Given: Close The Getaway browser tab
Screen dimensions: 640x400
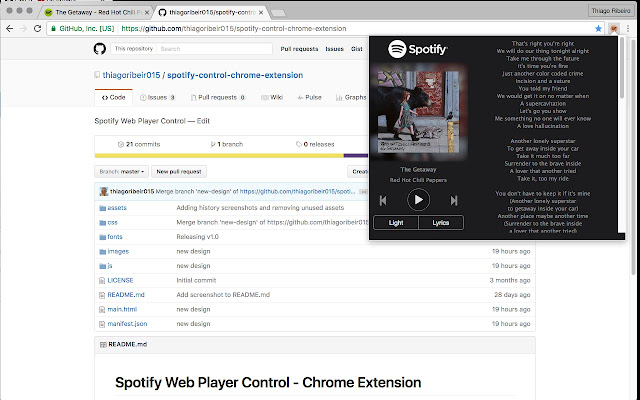Looking at the screenshot, I should 147,13.
